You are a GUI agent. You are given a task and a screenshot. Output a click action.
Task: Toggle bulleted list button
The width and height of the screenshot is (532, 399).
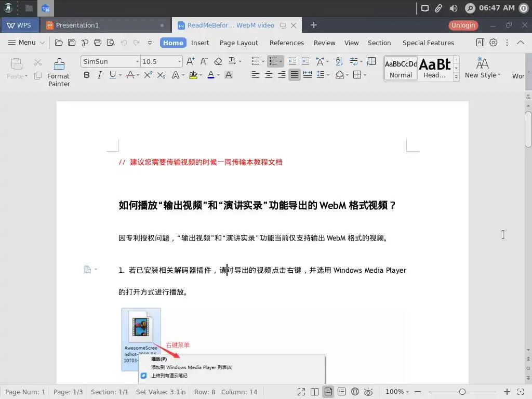pos(256,61)
